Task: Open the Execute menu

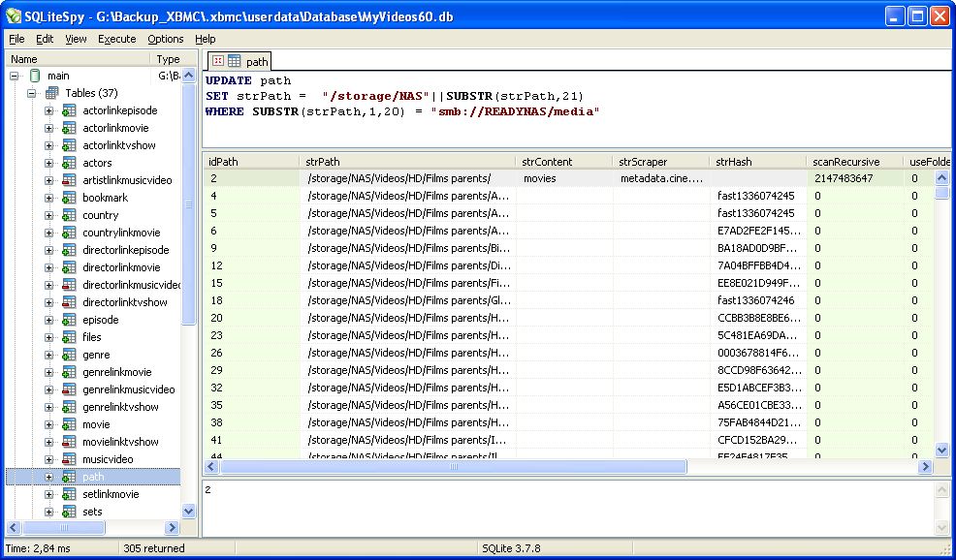Action: (117, 39)
